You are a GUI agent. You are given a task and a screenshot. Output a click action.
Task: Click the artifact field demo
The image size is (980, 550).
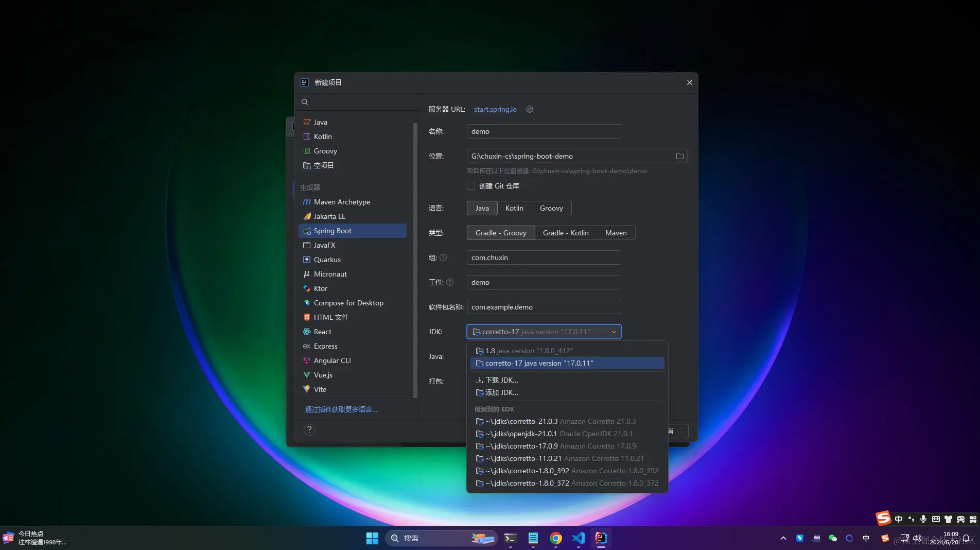(544, 282)
